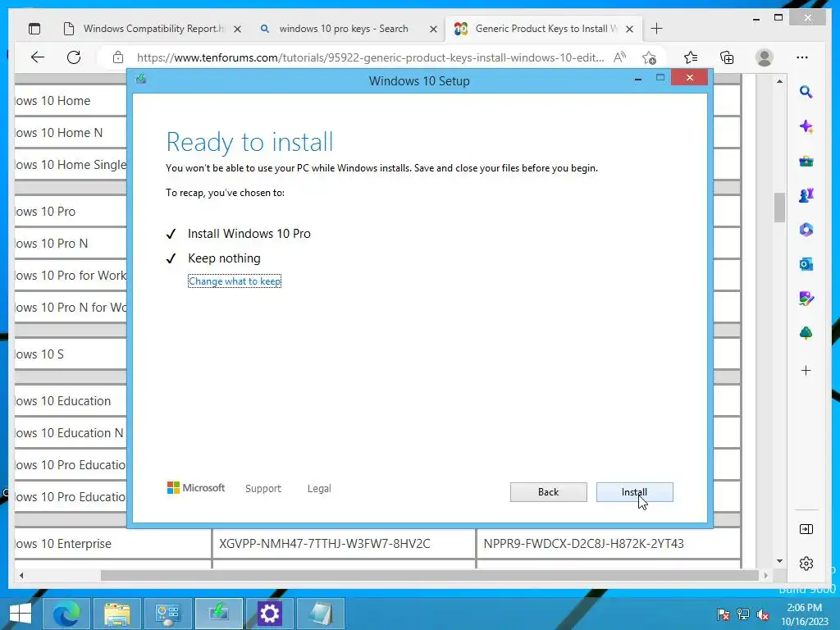Open volume tray icon
Image resolution: width=840 pixels, height=630 pixels.
coord(763,614)
